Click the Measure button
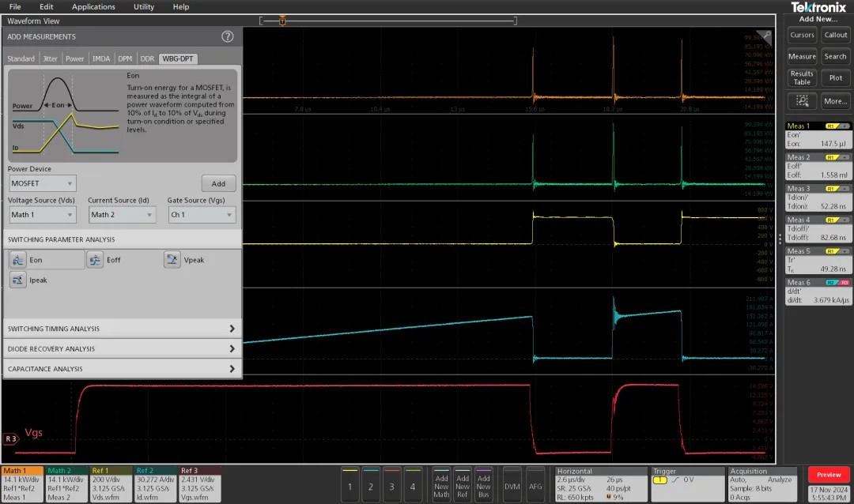The image size is (854, 504). (x=802, y=56)
